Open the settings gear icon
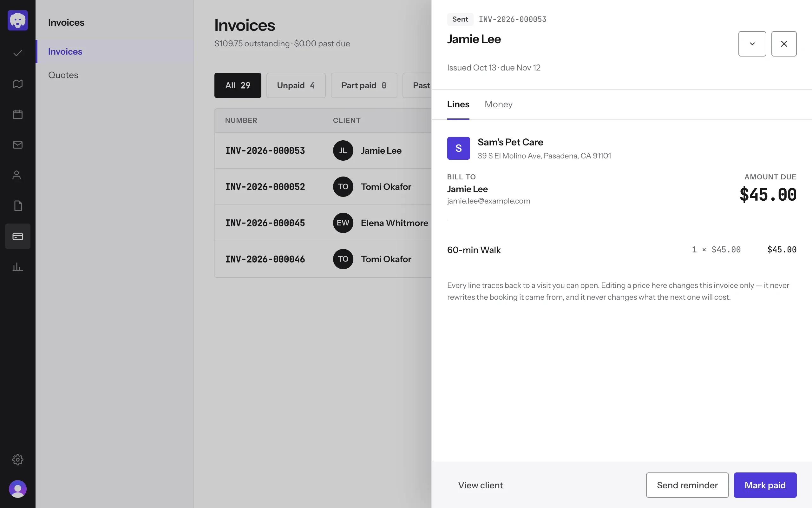812x508 pixels. pyautogui.click(x=18, y=459)
